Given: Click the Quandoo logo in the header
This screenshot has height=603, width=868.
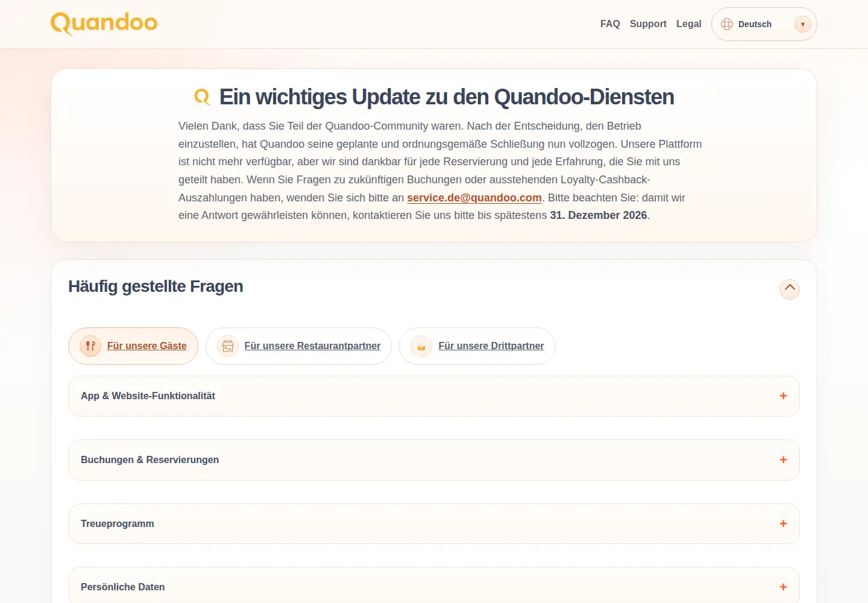Looking at the screenshot, I should pyautogui.click(x=104, y=24).
